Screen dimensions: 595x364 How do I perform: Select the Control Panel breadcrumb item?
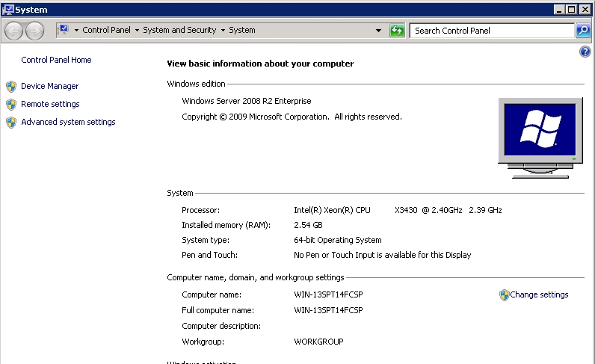pyautogui.click(x=106, y=31)
